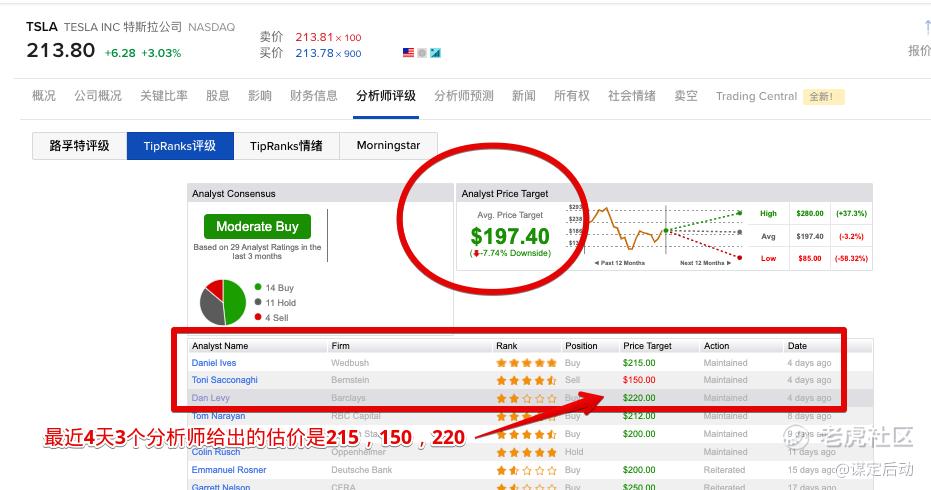Sort by the Date column header
Viewport: 931px width, 490px height.
point(797,346)
